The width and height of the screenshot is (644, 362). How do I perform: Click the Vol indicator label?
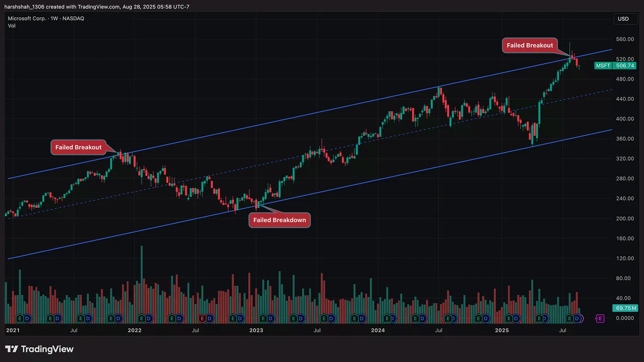[12, 26]
